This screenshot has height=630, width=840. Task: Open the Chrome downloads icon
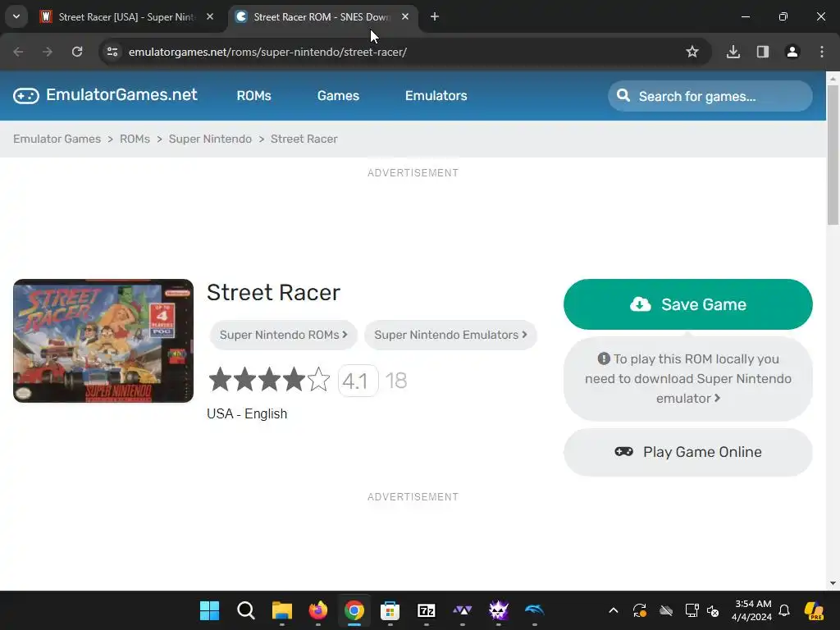733,52
